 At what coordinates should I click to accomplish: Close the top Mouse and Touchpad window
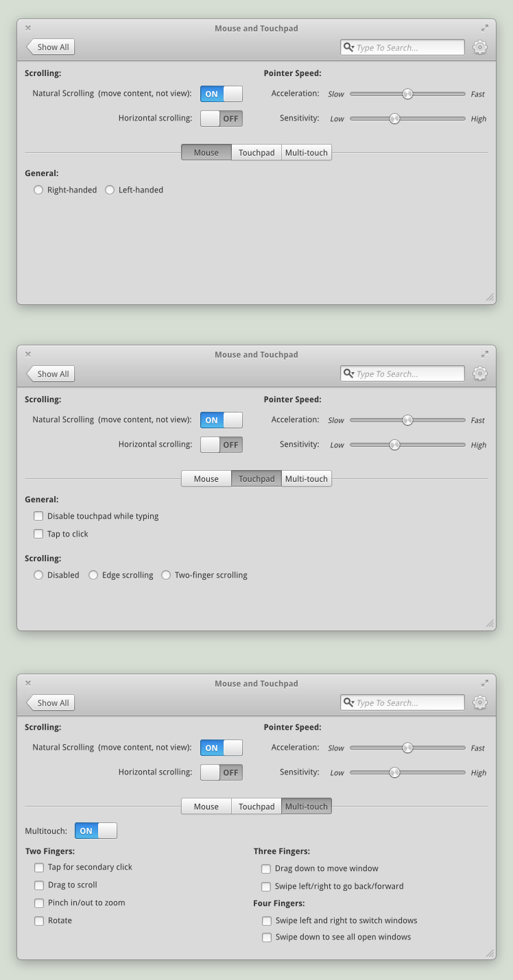click(28, 28)
